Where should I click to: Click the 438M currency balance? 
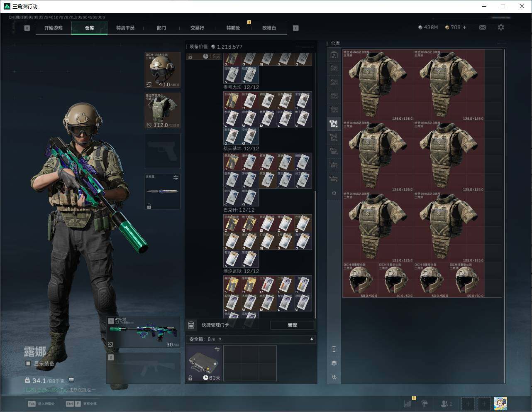tap(428, 27)
